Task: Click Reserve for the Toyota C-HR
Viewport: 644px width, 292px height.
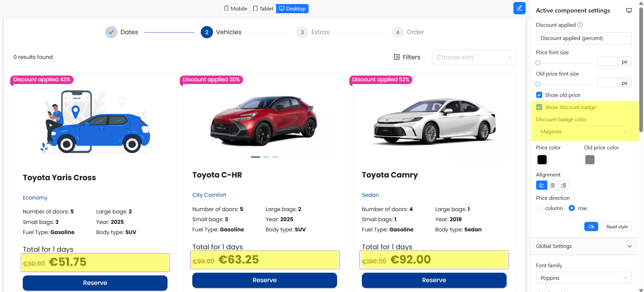Action: (265, 280)
